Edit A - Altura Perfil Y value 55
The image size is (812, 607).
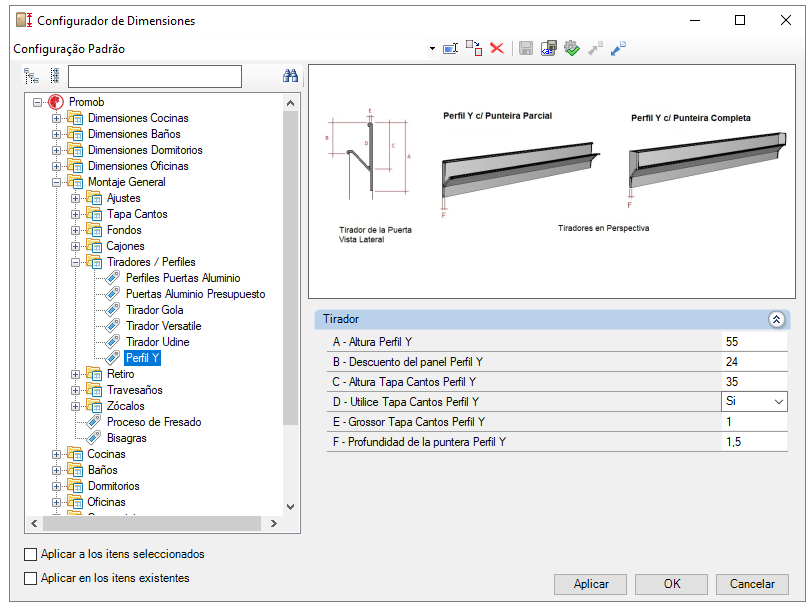754,342
